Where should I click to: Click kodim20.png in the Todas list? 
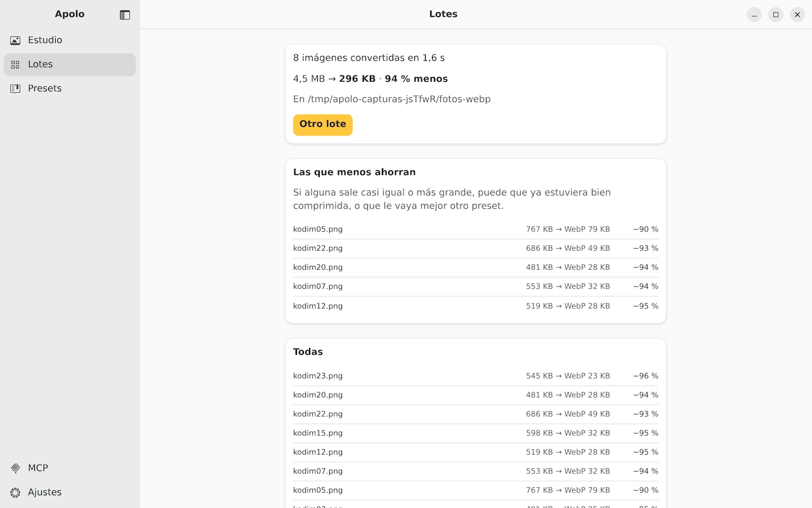click(476, 395)
